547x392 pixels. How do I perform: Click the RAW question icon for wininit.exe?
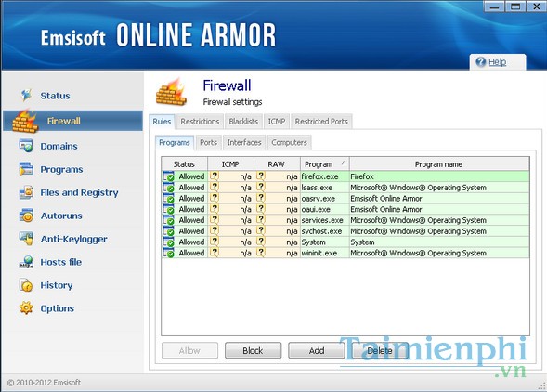tap(261, 252)
